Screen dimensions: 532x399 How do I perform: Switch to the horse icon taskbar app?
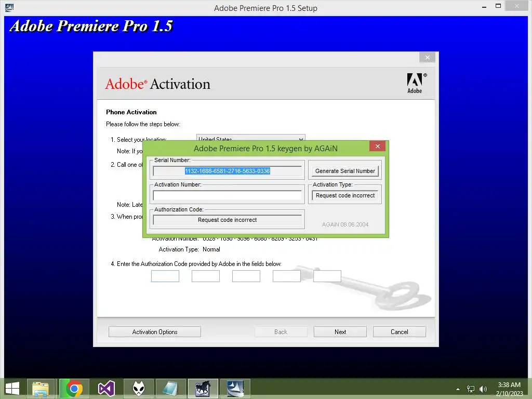pos(203,389)
